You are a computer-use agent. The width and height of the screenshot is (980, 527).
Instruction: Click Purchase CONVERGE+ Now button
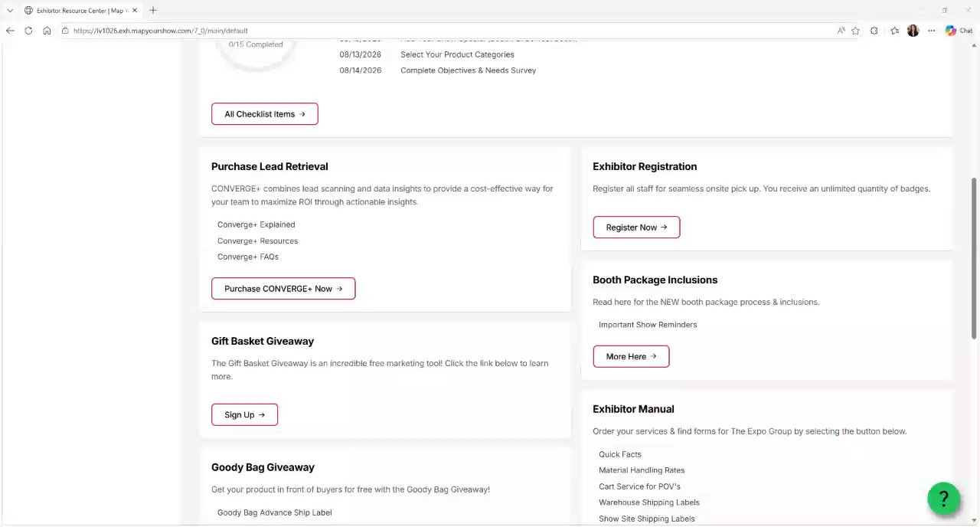(283, 289)
